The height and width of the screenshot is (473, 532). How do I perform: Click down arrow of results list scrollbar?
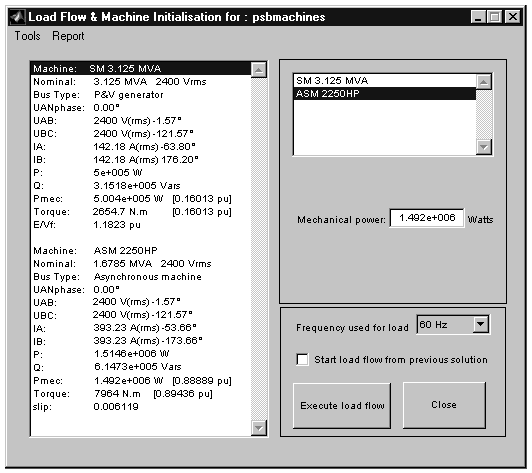tap(259, 428)
